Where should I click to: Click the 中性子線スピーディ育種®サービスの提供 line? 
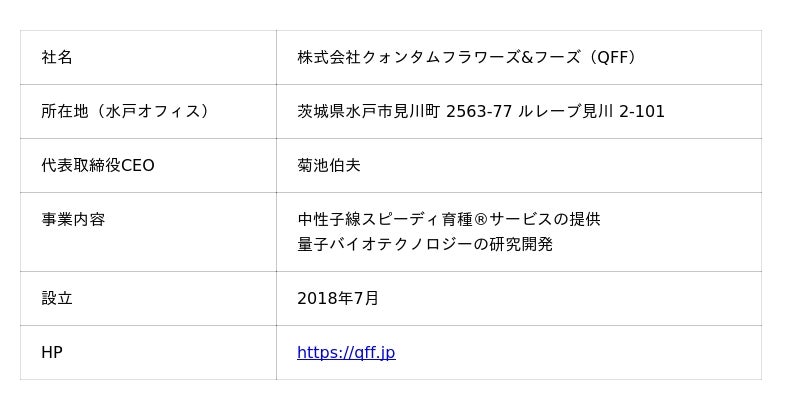click(x=449, y=219)
